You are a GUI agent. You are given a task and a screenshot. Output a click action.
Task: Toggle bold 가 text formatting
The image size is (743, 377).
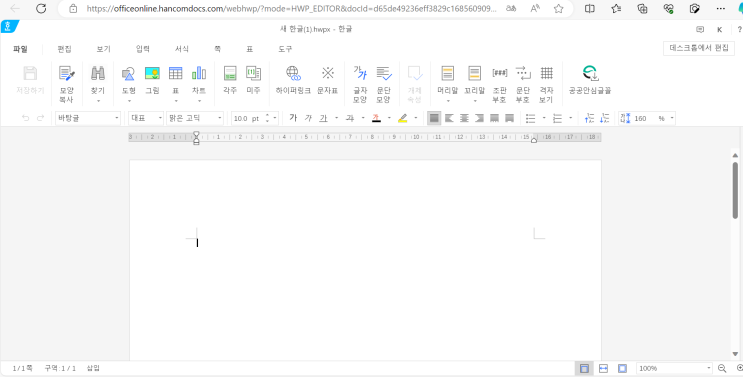pos(293,118)
